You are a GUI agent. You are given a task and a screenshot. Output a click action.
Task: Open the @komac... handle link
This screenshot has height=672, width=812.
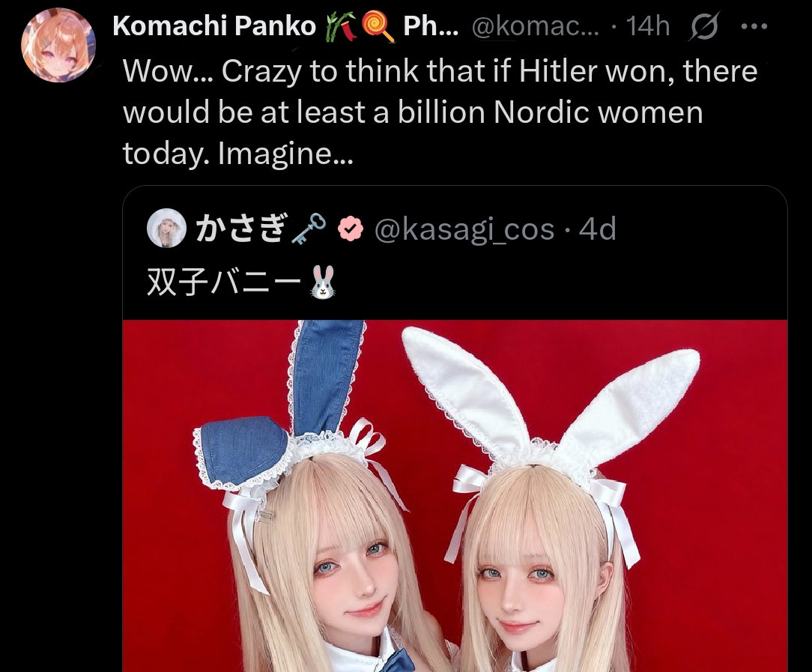click(535, 26)
